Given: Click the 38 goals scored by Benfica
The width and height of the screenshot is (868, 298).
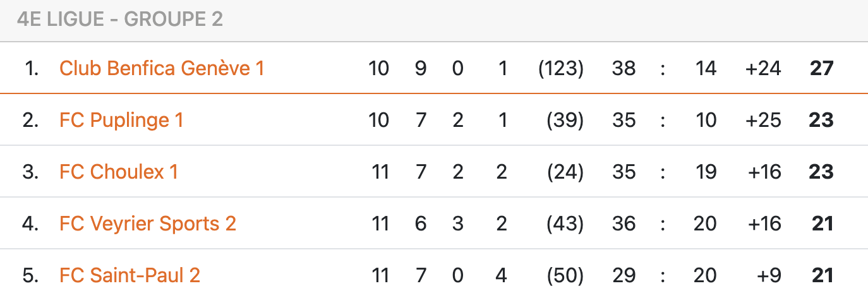Looking at the screenshot, I should 624,68.
